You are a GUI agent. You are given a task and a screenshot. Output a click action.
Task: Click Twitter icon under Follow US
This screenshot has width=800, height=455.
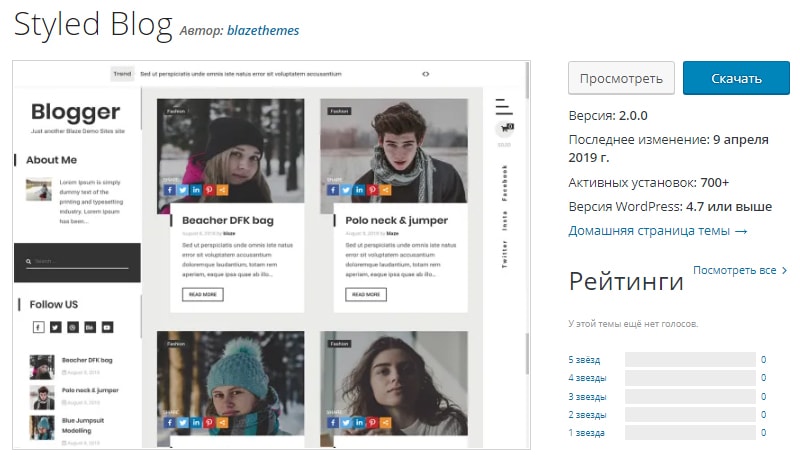(56, 327)
